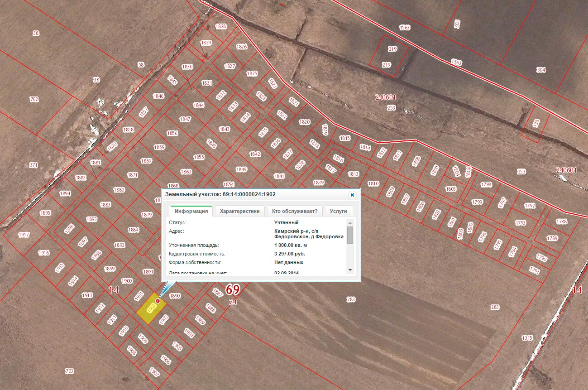Select parcel label 1831
This screenshot has width=588, height=390.
coord(207,83)
